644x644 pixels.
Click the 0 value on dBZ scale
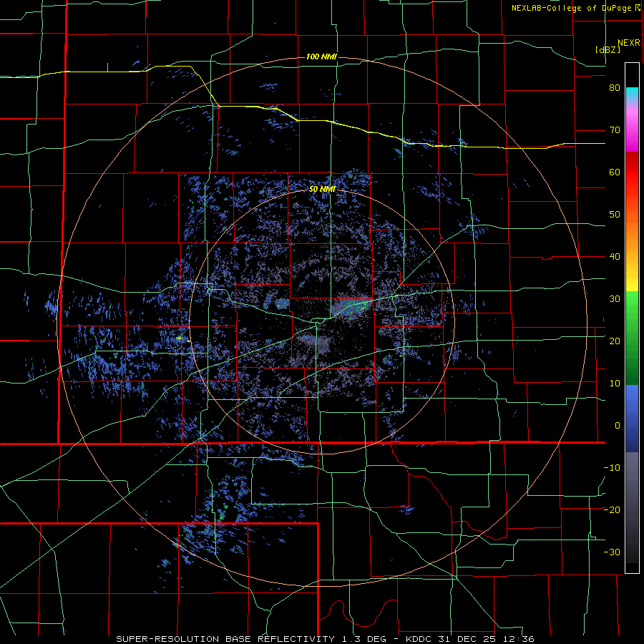(618, 426)
